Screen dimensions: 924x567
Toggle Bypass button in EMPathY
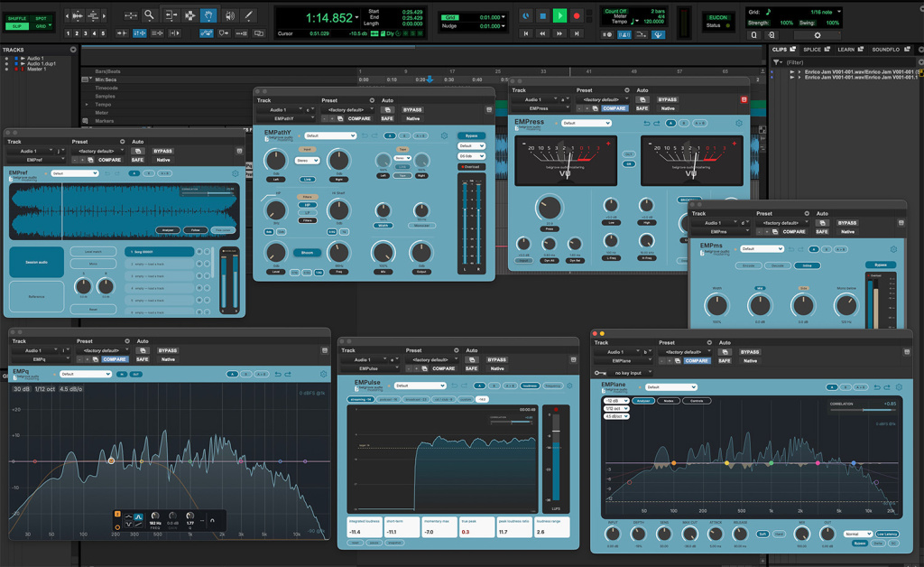471,135
